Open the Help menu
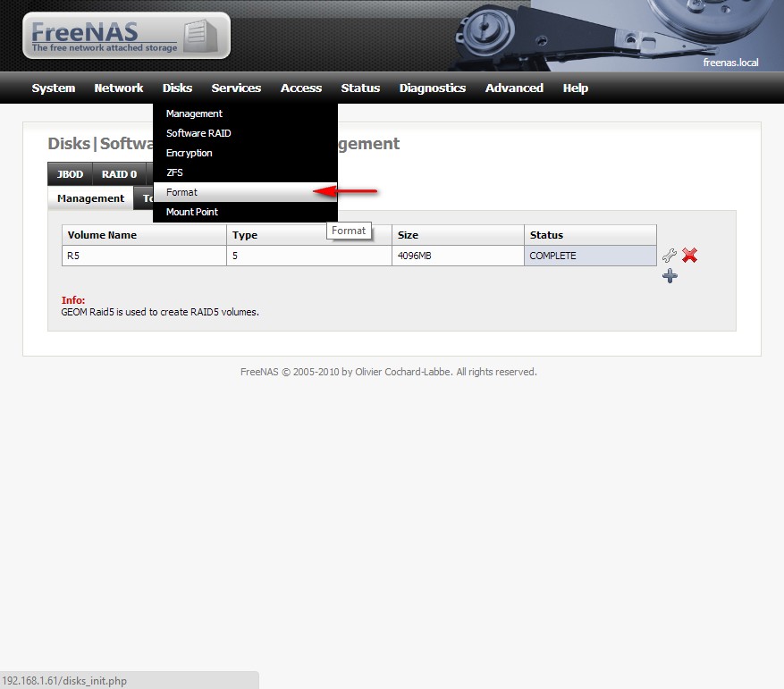Image resolution: width=784 pixels, height=689 pixels. point(575,88)
